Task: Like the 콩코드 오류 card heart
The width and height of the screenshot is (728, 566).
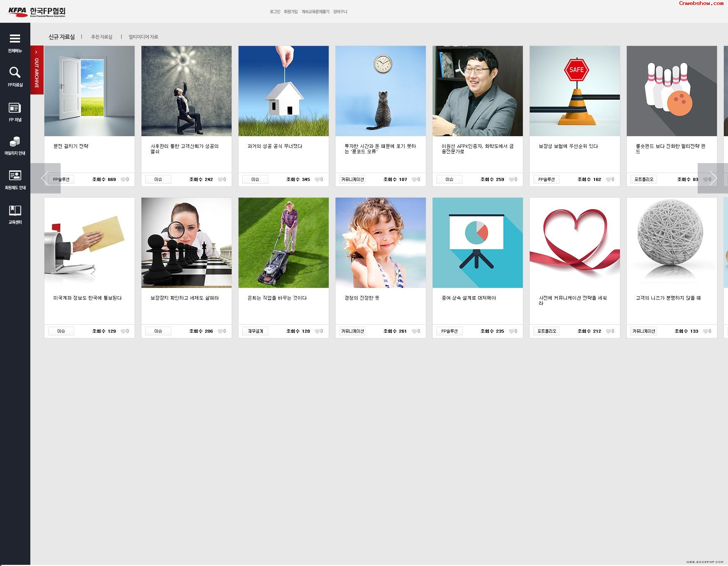Action: click(x=414, y=179)
